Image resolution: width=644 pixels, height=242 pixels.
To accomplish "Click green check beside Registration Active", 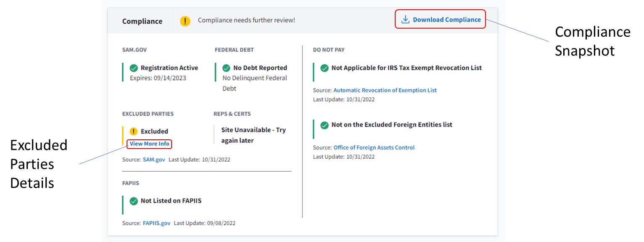I will coord(134,68).
